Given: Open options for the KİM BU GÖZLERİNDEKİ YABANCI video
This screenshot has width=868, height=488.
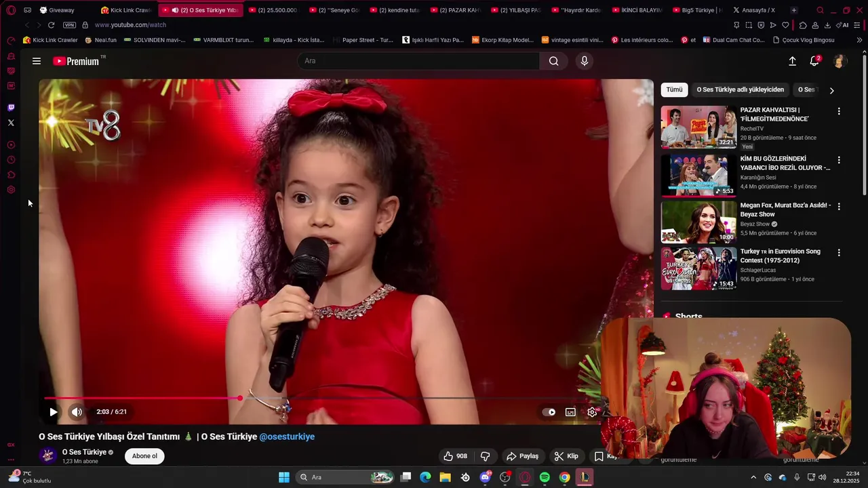Looking at the screenshot, I should click(839, 160).
